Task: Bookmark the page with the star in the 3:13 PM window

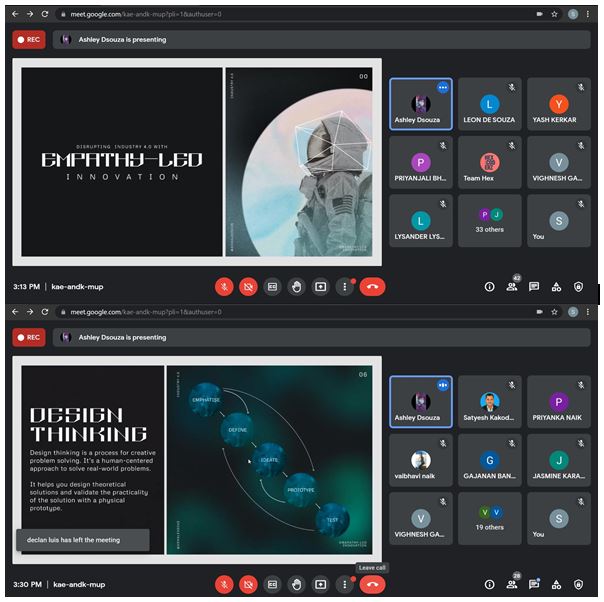Action: 554,14
